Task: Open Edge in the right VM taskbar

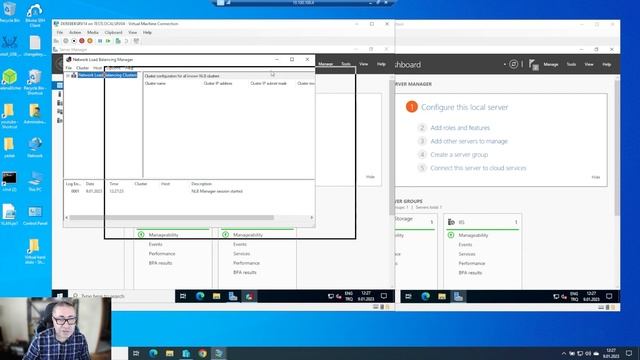Action: coord(425,296)
